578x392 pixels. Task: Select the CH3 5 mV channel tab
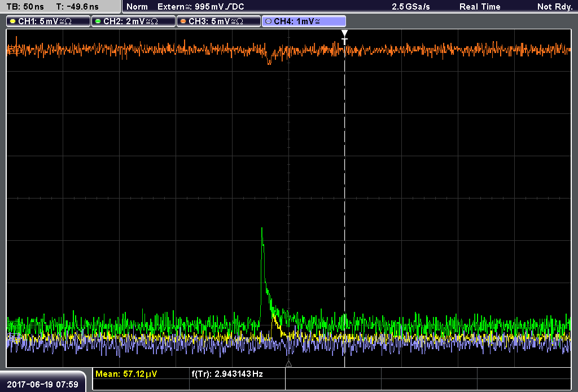pos(218,21)
